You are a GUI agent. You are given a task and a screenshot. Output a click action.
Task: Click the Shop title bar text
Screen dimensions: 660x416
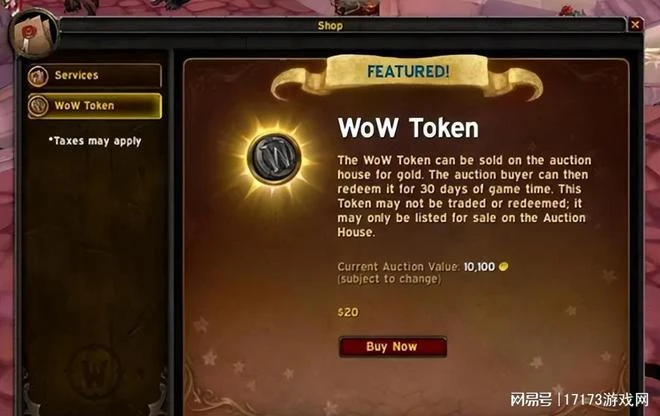[330, 26]
